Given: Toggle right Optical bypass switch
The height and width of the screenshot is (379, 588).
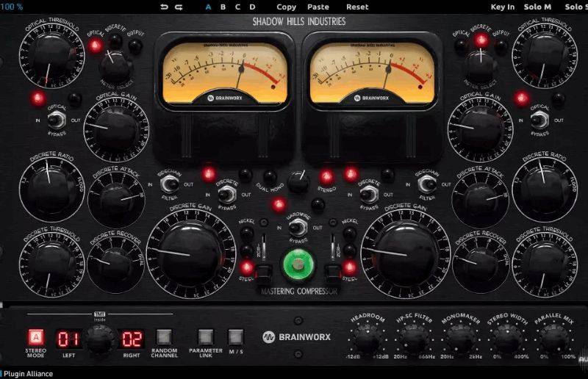Looking at the screenshot, I should (x=539, y=120).
